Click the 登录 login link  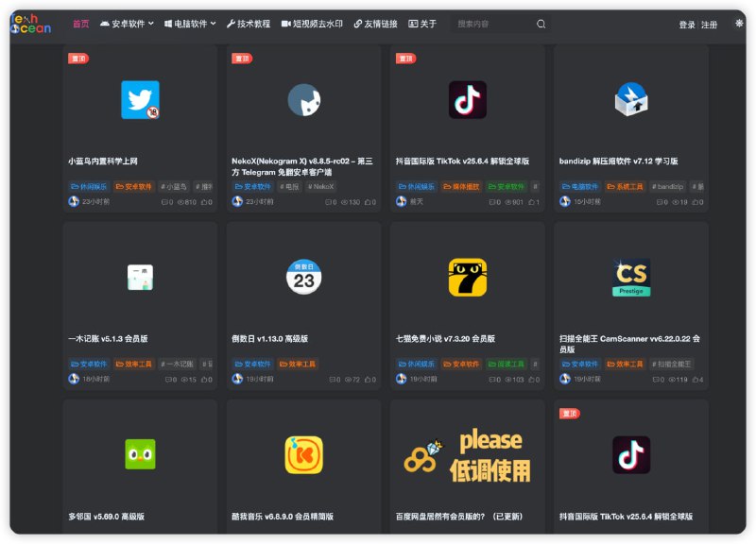[x=687, y=25]
